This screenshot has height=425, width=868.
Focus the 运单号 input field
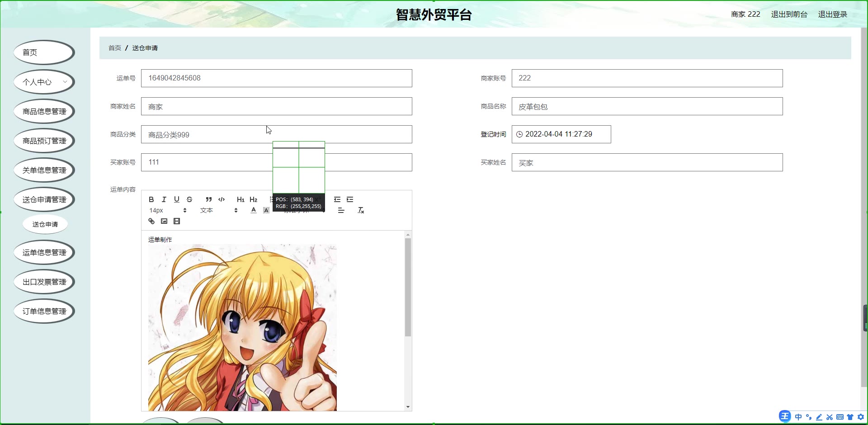click(277, 78)
